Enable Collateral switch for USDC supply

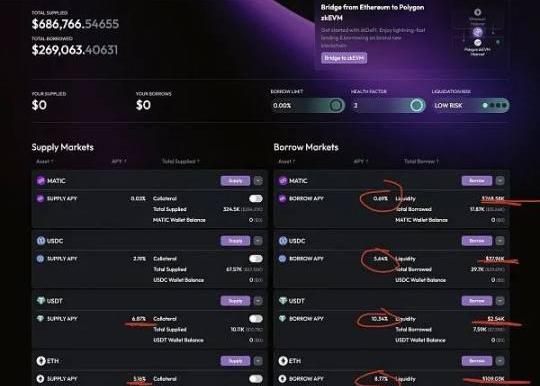click(256, 259)
